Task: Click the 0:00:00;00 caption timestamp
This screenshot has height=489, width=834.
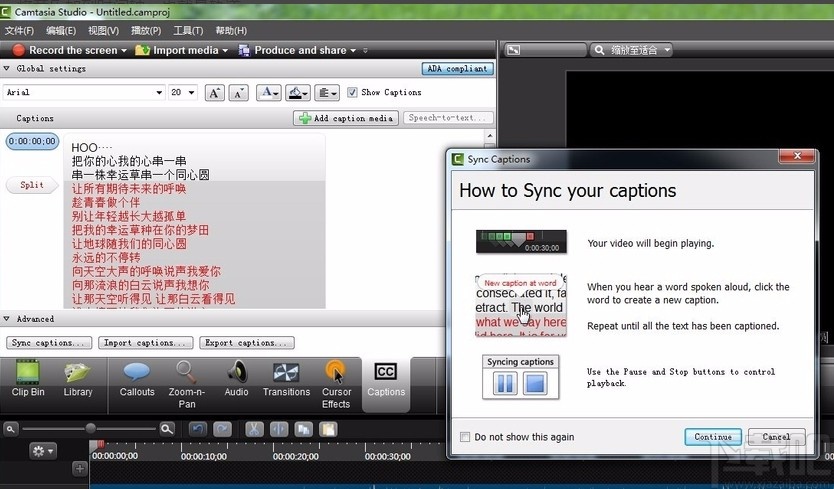Action: pos(32,142)
